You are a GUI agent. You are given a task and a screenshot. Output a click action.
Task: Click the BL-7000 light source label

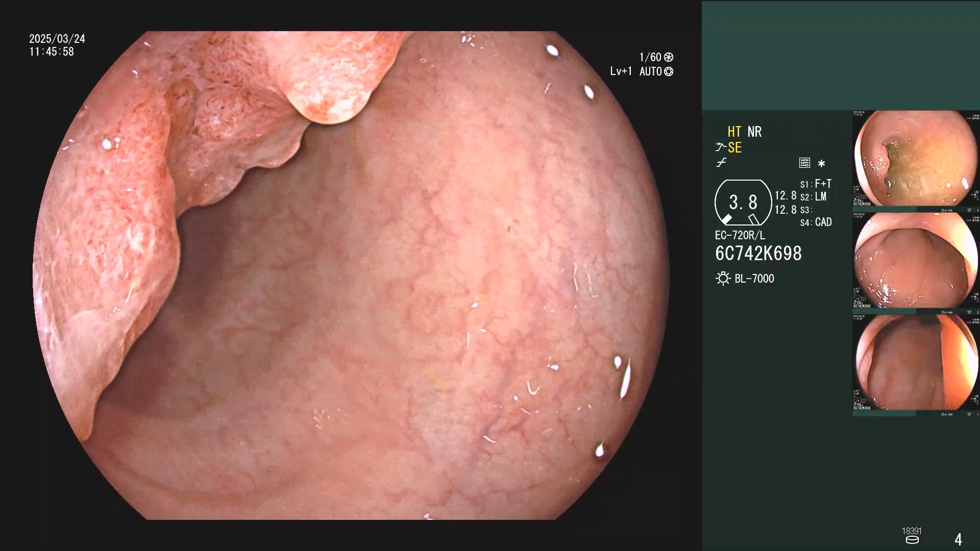754,279
